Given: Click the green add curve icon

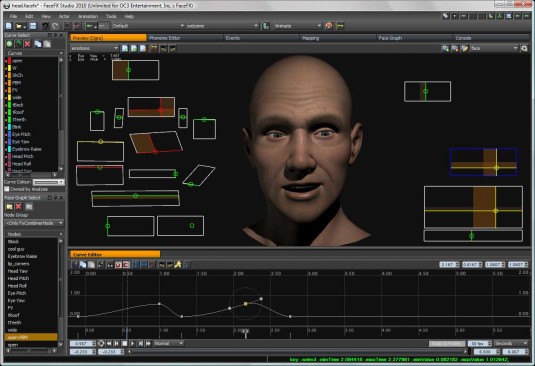Looking at the screenshot, I should (9, 44).
